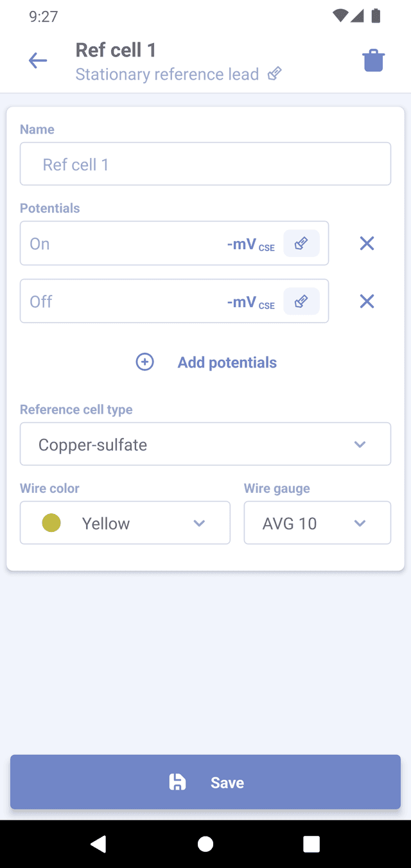Remove the Off potential row
This screenshot has height=868, width=411.
[367, 301]
